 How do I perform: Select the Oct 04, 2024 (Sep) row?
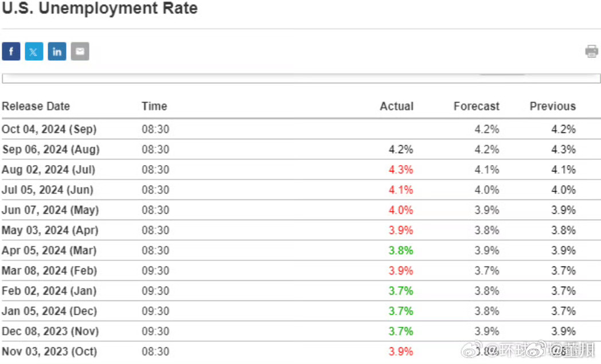(x=49, y=129)
